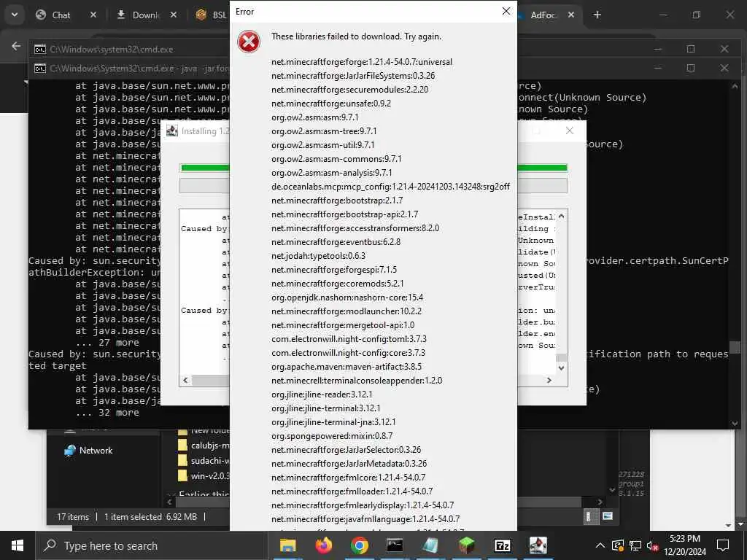Maximize the java -jar cmd window

(x=691, y=68)
